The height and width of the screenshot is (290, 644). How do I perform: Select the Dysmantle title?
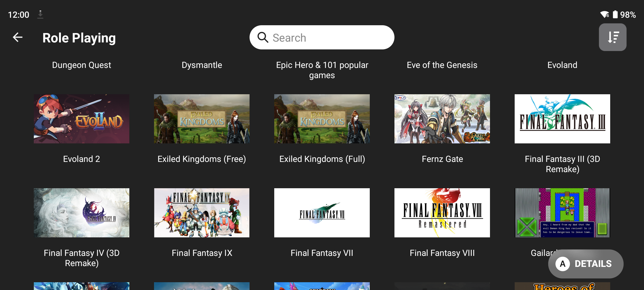pos(202,65)
